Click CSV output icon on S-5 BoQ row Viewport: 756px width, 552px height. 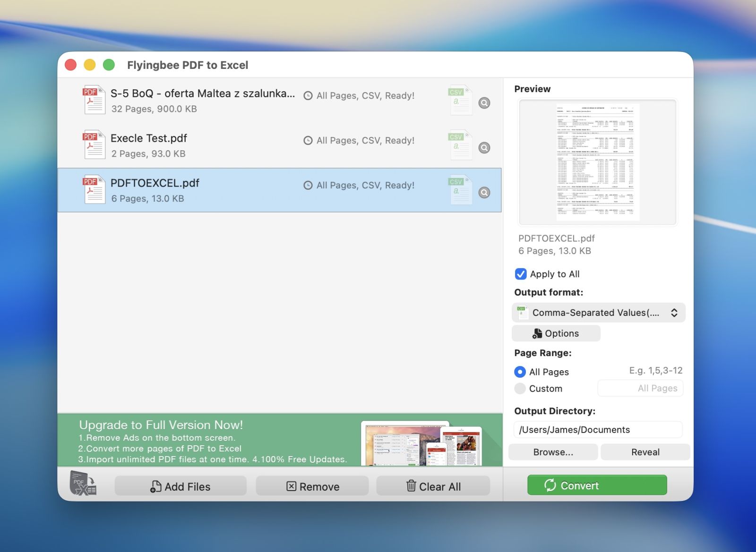click(x=460, y=100)
